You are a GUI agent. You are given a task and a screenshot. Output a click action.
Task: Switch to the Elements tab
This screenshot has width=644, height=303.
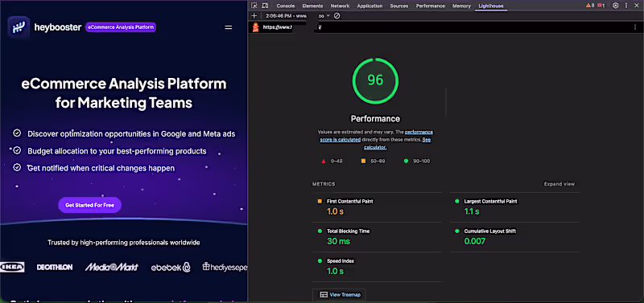pyautogui.click(x=312, y=6)
